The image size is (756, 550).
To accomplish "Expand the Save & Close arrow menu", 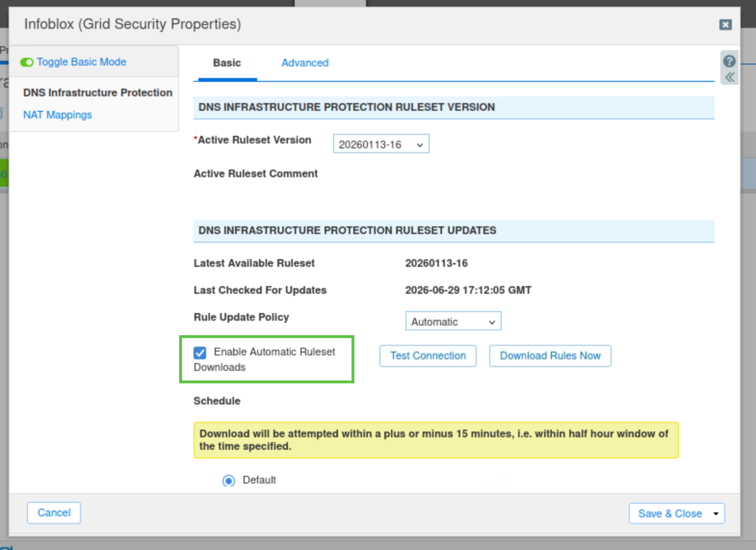I will point(716,513).
